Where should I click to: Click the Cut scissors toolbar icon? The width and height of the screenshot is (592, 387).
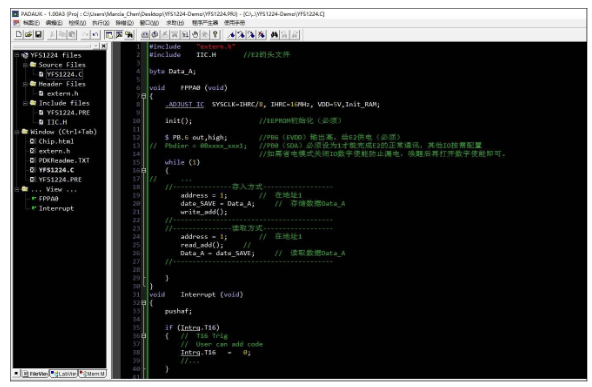click(52, 35)
